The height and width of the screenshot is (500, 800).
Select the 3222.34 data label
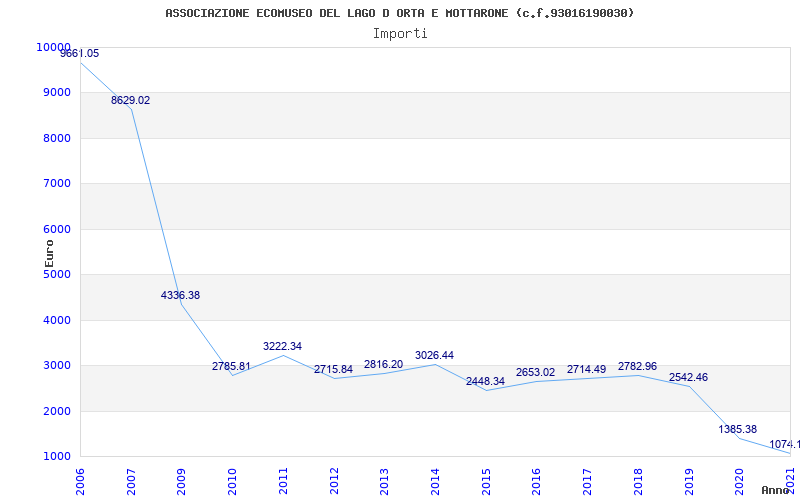point(282,346)
